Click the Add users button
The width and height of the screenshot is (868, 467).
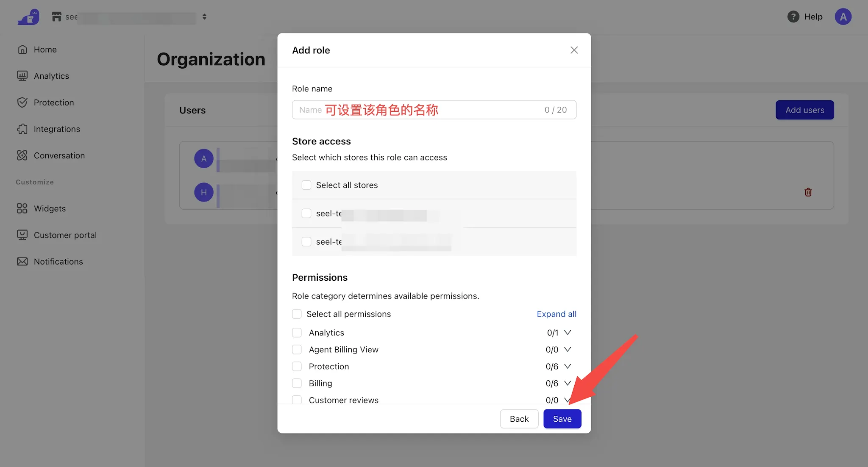[804, 110]
